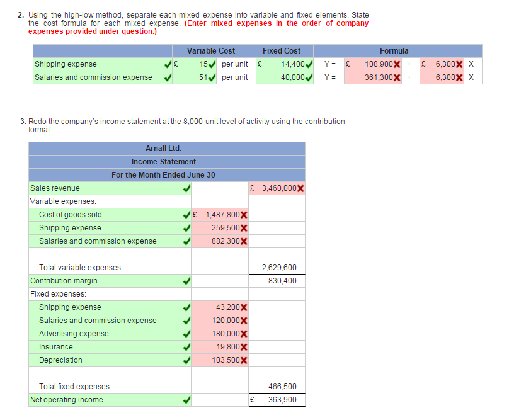
Task: Click the Variable expenses: section label
Action: [63, 201]
